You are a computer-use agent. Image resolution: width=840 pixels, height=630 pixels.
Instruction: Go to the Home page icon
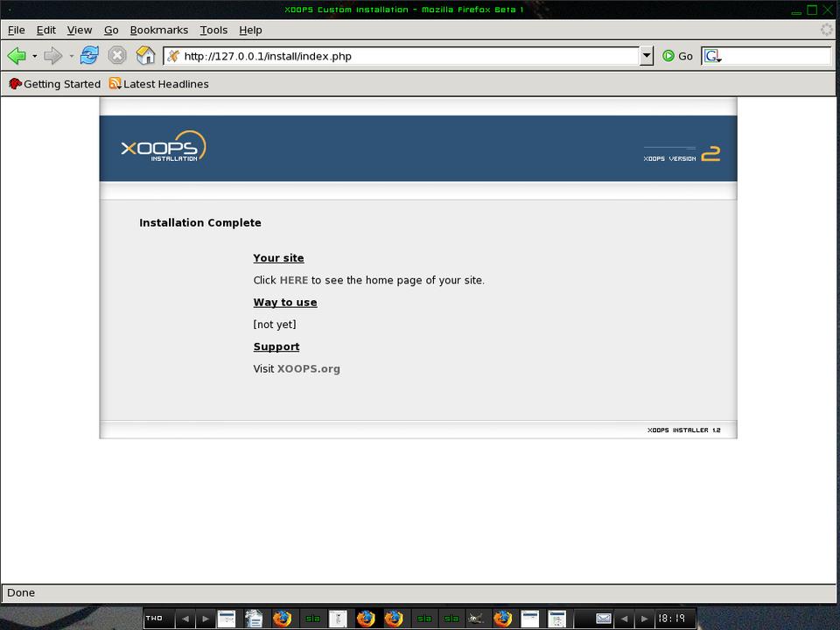point(145,56)
